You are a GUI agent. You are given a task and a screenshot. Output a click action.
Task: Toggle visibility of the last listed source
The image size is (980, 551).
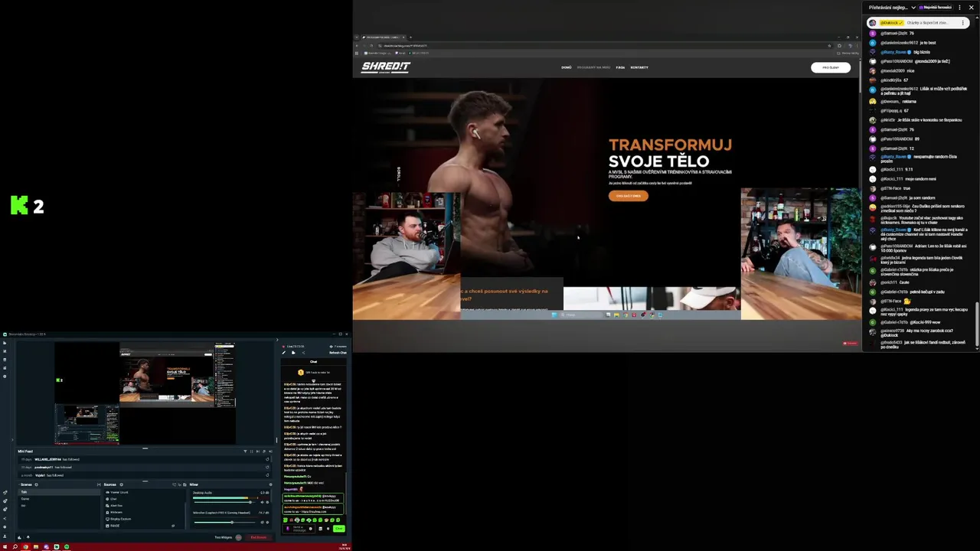[x=173, y=526]
